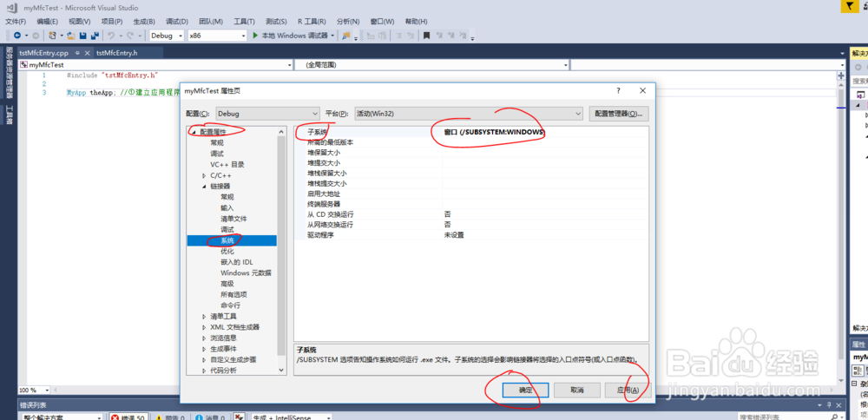Expand the 自定义生成步骤 tree node
The height and width of the screenshot is (420, 868).
tap(204, 359)
